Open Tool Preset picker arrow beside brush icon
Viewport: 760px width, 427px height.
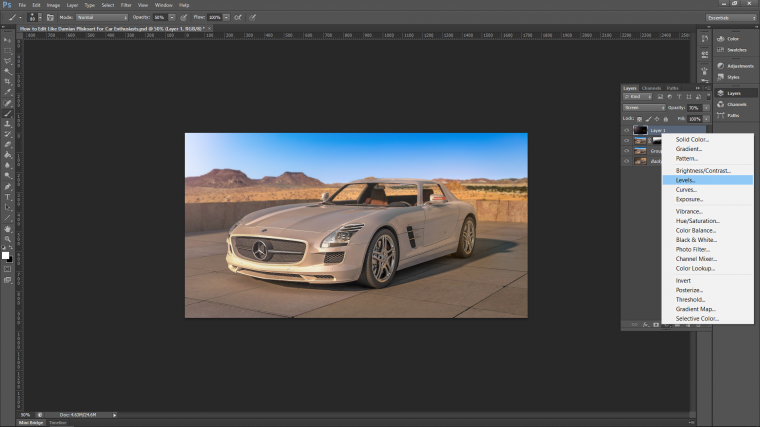point(20,17)
